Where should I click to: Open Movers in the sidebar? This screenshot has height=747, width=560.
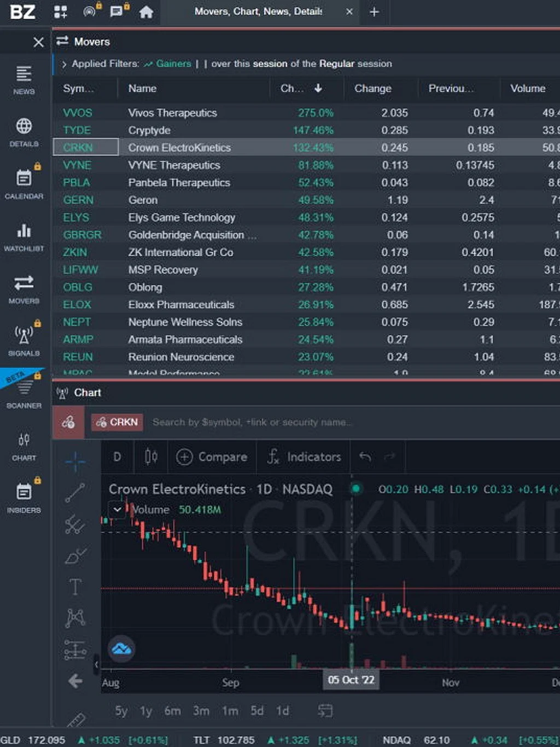[x=24, y=289]
